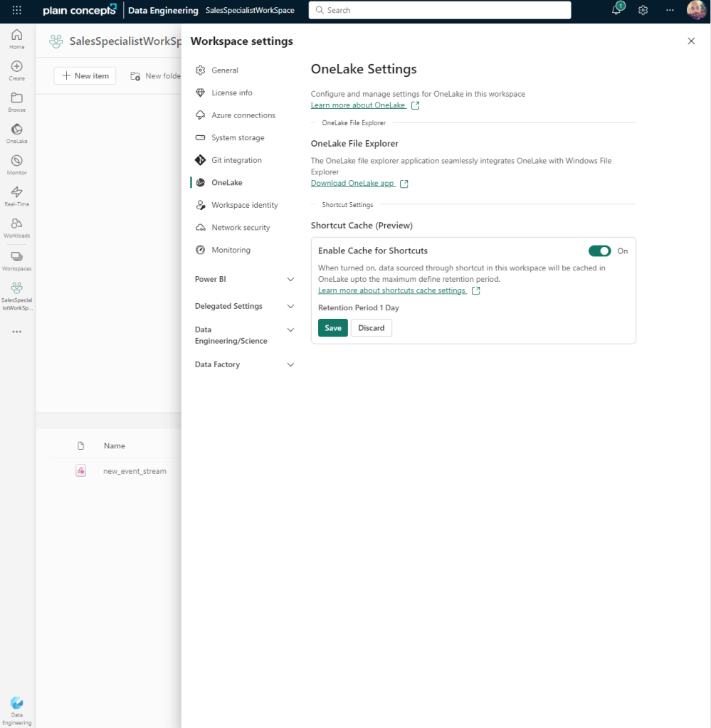The width and height of the screenshot is (711, 728).
Task: Click the Search box at top
Action: (439, 10)
